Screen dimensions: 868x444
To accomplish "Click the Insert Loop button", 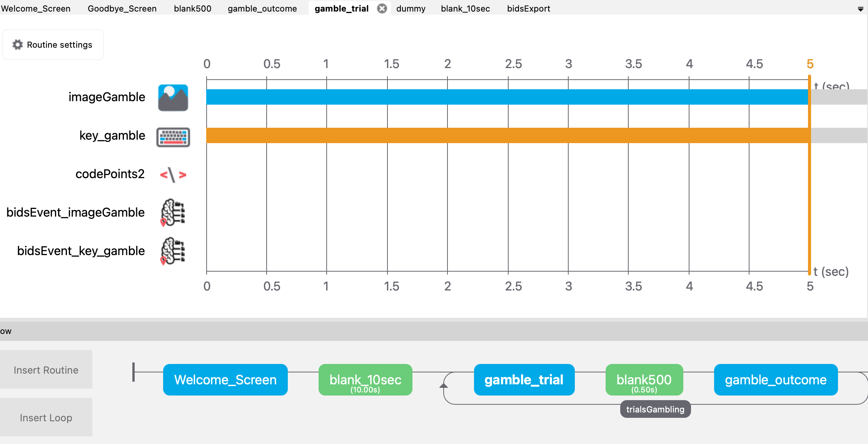I will (46, 417).
